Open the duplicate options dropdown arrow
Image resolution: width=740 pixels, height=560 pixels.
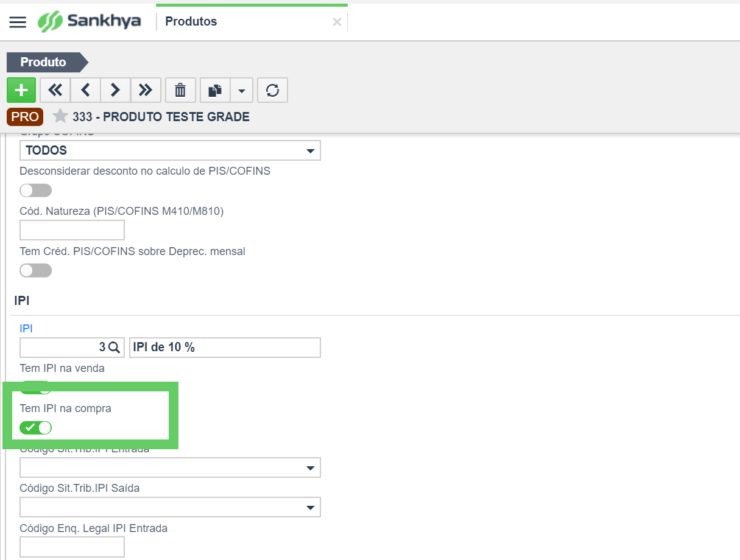[x=242, y=90]
